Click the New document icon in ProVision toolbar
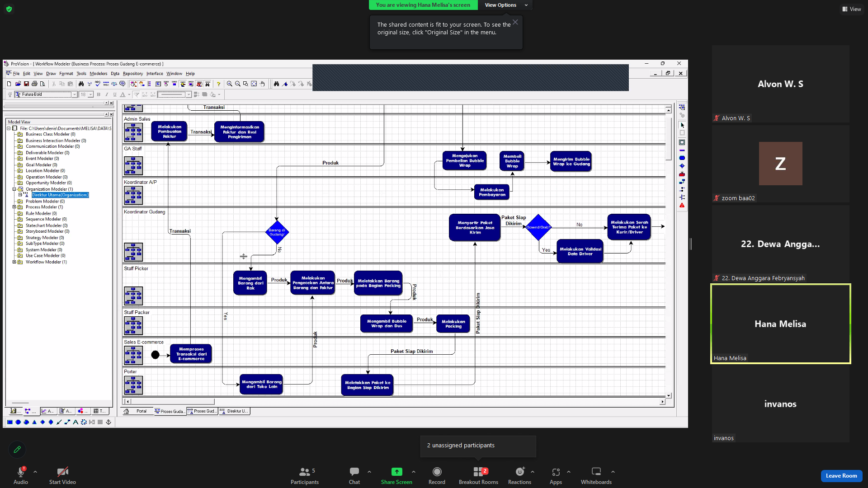The width and height of the screenshot is (868, 488). (x=9, y=84)
